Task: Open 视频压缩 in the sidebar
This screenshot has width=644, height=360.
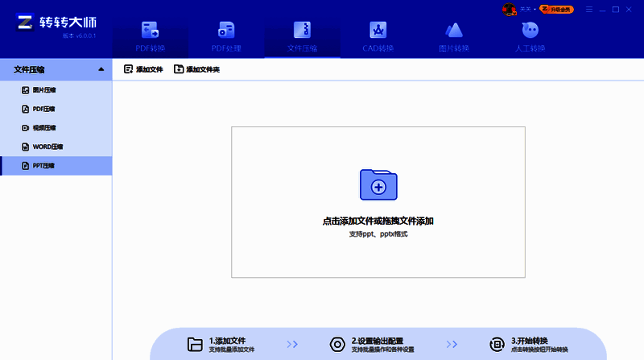Action: pos(44,128)
